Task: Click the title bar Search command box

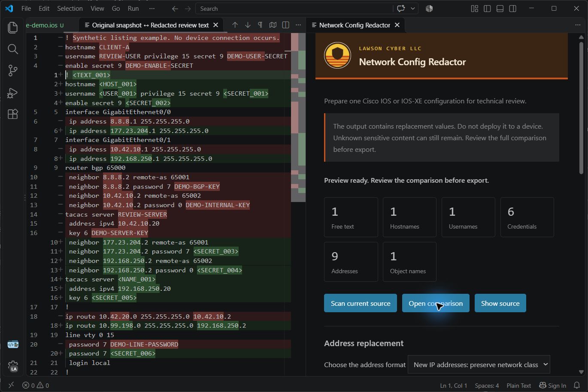Action: coord(294,9)
